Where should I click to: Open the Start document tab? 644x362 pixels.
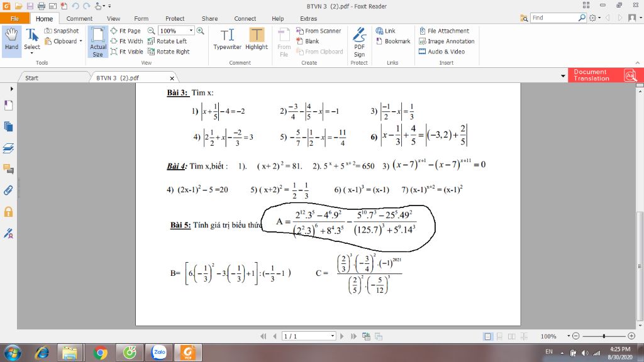tap(31, 77)
